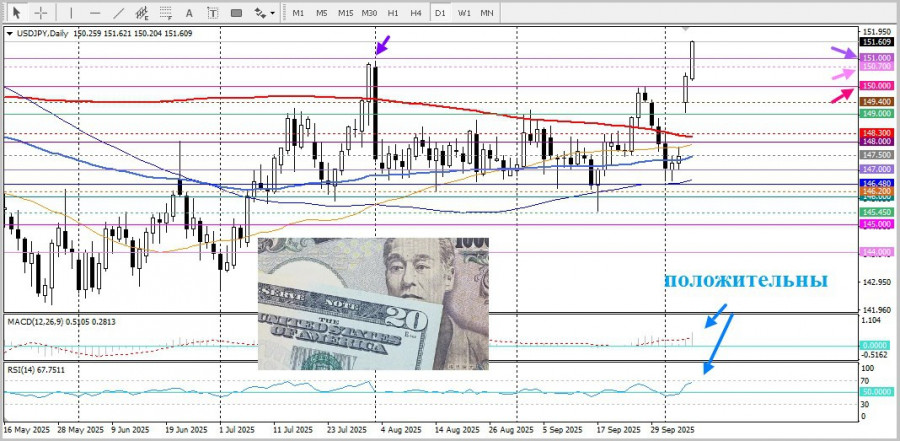Click the M30 timeframe button
The image size is (900, 441).
click(x=369, y=13)
